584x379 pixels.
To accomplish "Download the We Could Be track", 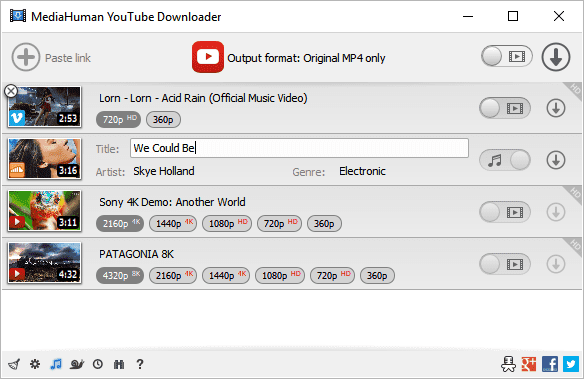I will (x=556, y=160).
